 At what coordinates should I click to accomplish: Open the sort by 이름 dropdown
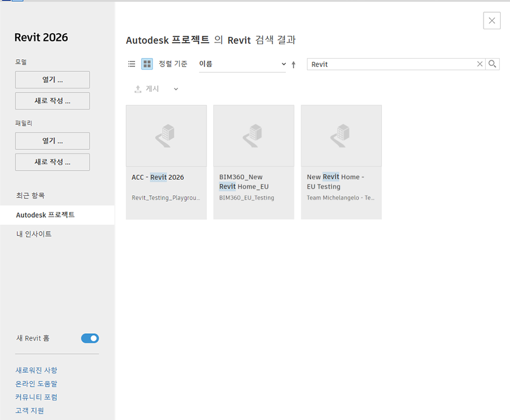(x=242, y=64)
